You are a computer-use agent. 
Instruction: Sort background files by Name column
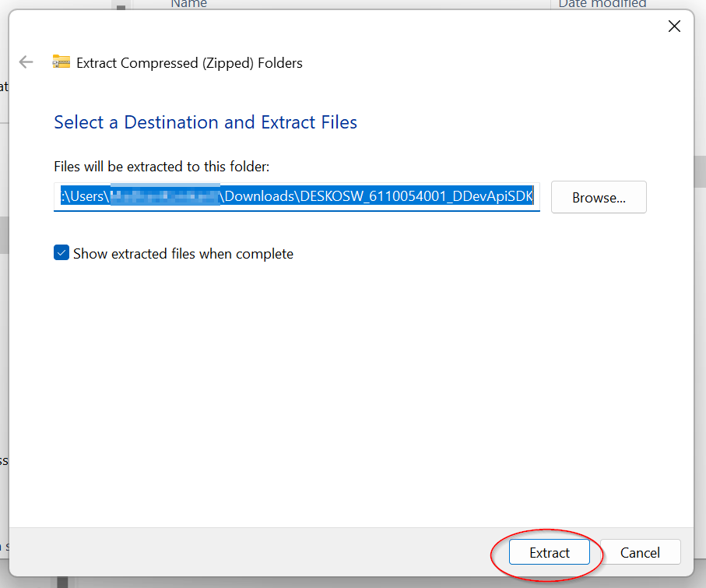(x=188, y=5)
